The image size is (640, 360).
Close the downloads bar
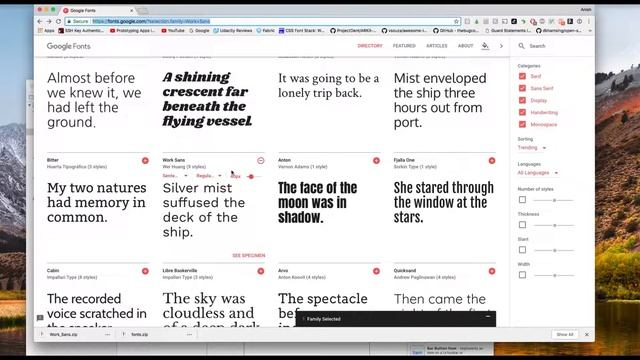point(587,334)
